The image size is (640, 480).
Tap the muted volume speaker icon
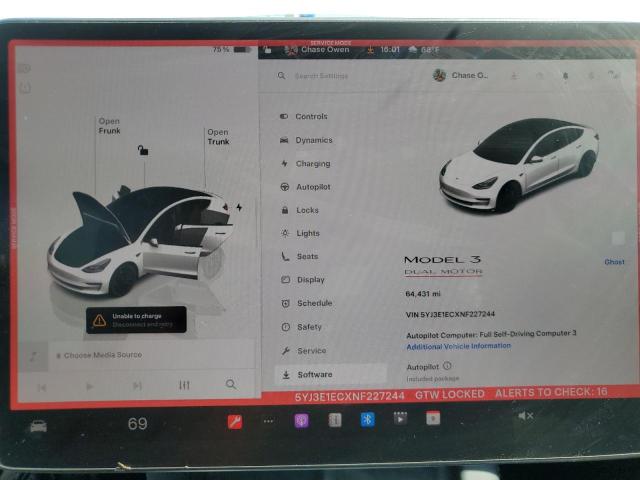[525, 416]
